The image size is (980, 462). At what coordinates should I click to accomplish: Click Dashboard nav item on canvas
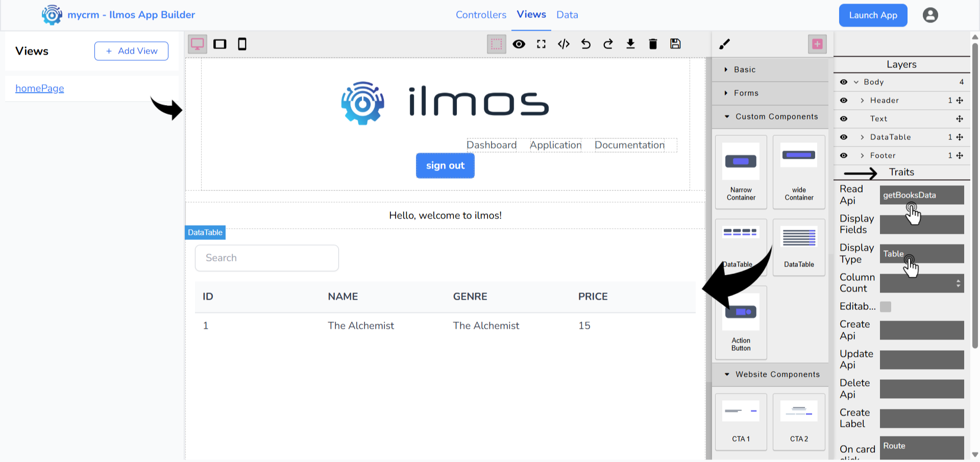tap(492, 145)
